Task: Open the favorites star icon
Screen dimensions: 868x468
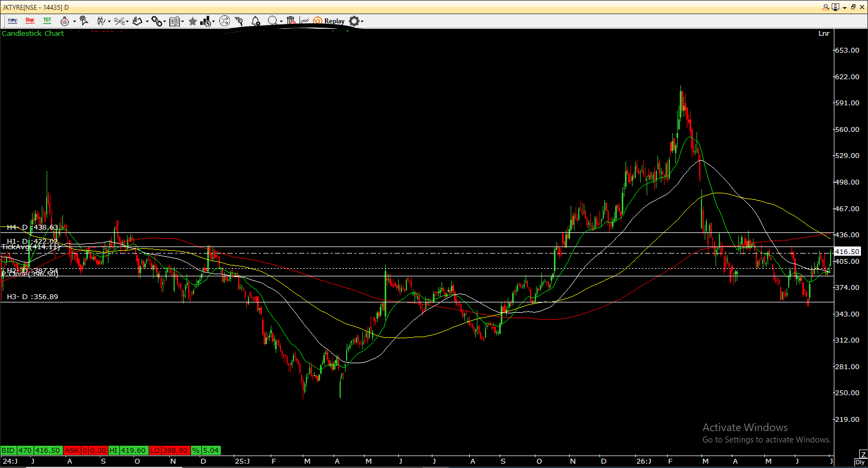Action: click(x=193, y=21)
